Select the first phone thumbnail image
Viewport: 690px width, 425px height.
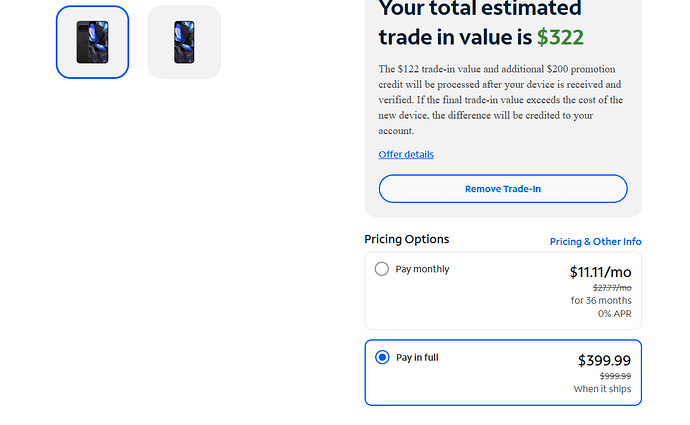click(x=92, y=42)
